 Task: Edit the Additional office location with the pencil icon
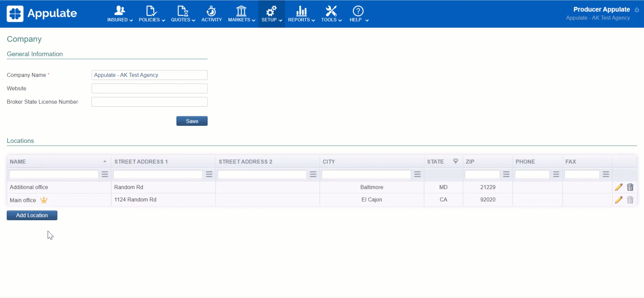click(x=618, y=187)
